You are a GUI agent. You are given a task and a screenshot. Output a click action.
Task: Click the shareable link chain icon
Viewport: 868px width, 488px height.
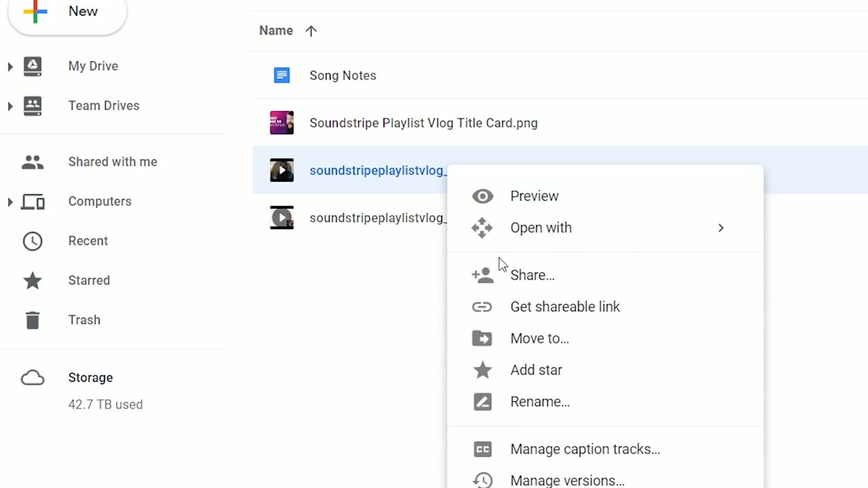pyautogui.click(x=482, y=307)
